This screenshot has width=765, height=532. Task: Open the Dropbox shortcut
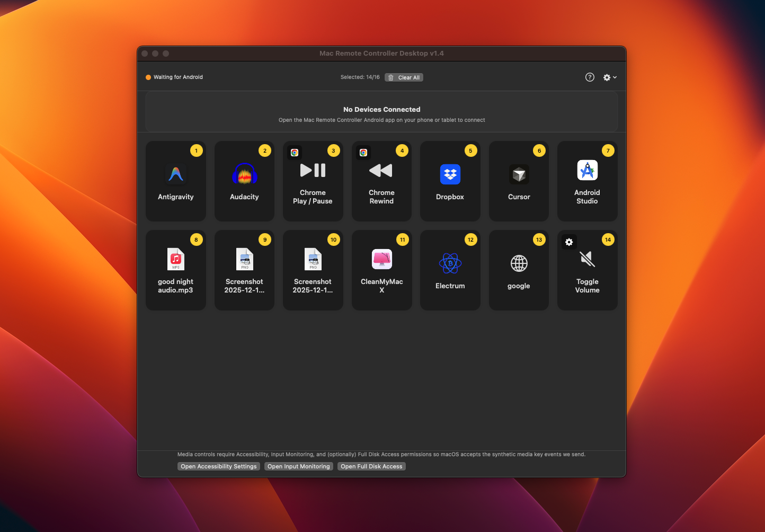coord(450,181)
